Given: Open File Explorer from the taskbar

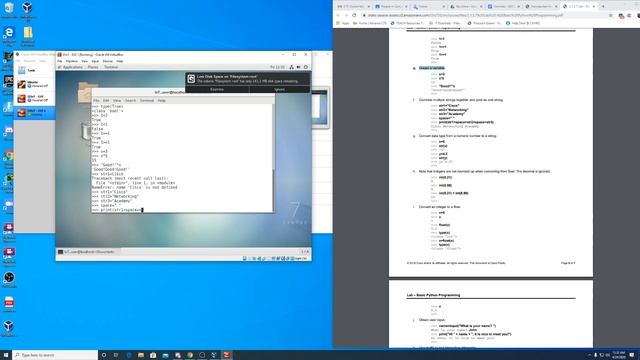Looking at the screenshot, I should [x=141, y=355].
